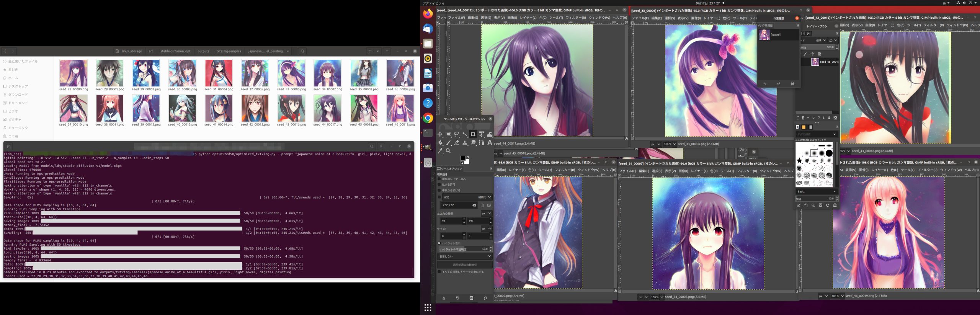Open Google Chrome from the dock
The width and height of the screenshot is (980, 315).
click(x=428, y=118)
